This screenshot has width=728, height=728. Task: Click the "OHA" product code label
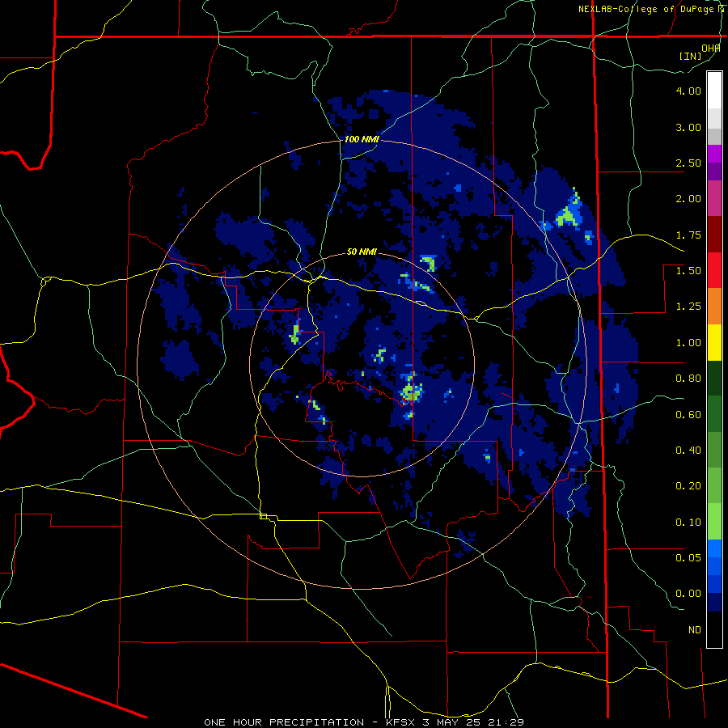point(711,48)
